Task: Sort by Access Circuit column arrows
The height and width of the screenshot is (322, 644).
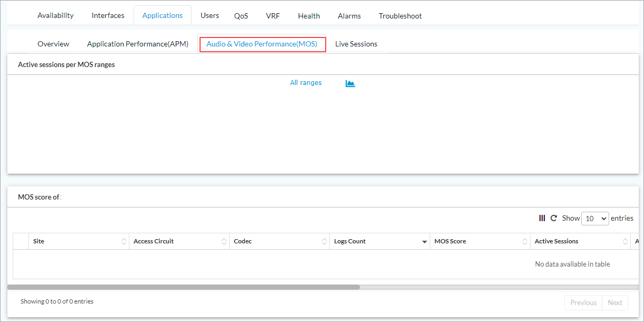Action: (224, 241)
